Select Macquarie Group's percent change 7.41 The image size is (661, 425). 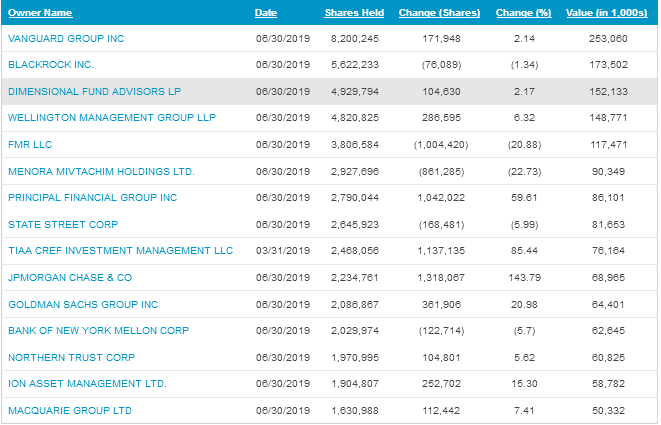point(524,412)
